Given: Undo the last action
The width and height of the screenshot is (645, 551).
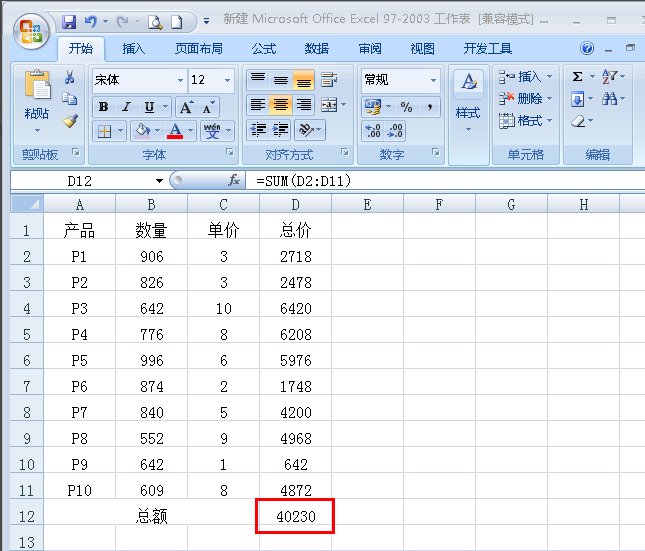Looking at the screenshot, I should point(90,21).
